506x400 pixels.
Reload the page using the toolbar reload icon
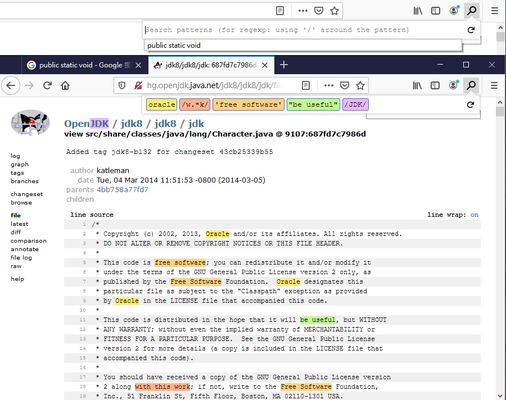tap(47, 86)
